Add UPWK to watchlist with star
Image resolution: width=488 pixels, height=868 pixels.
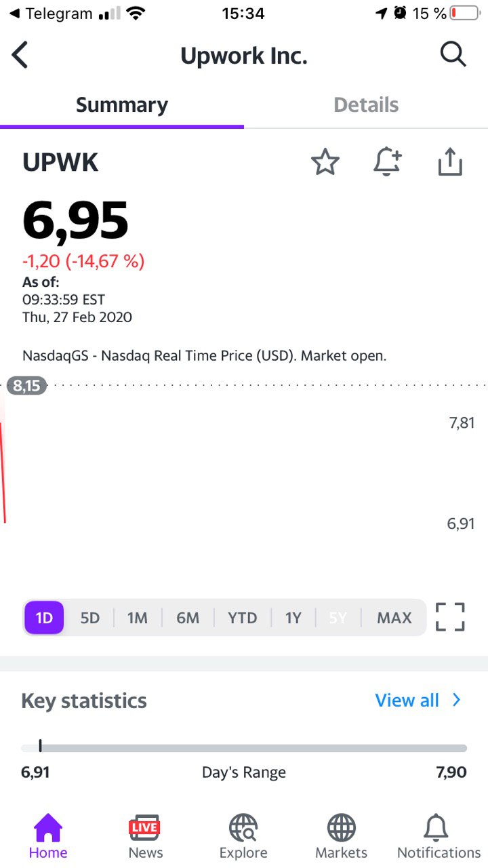pyautogui.click(x=325, y=163)
